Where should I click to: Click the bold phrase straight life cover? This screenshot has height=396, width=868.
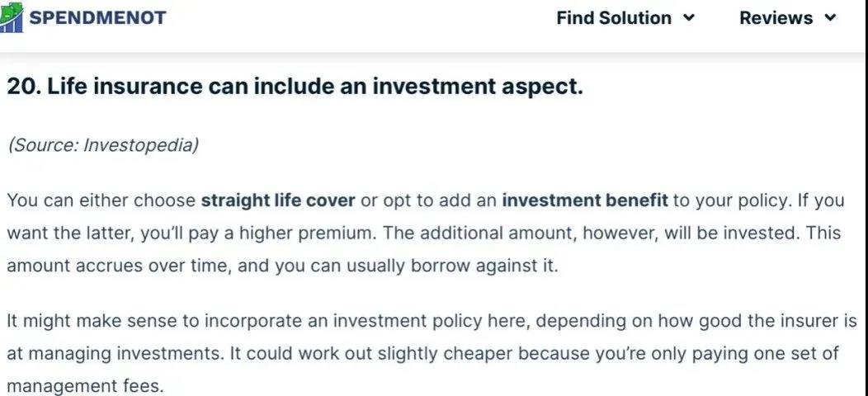[278, 200]
